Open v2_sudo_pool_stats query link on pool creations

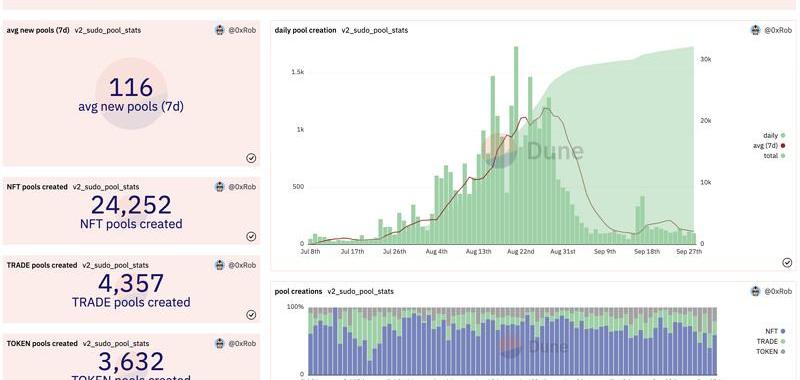coord(361,291)
